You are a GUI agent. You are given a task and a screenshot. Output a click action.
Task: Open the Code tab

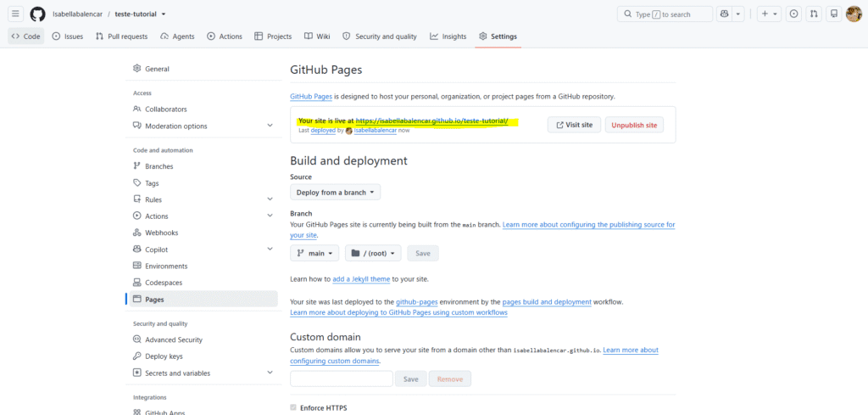click(x=26, y=36)
